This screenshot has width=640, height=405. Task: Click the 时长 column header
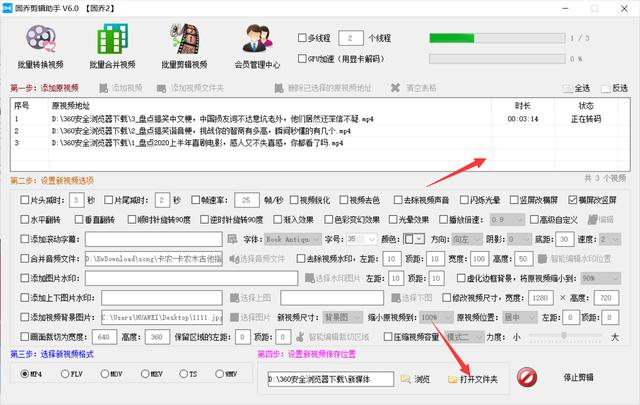click(x=523, y=105)
